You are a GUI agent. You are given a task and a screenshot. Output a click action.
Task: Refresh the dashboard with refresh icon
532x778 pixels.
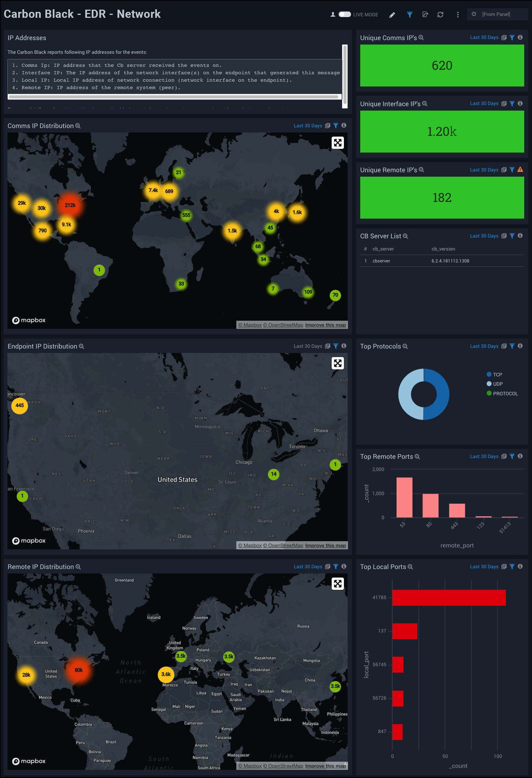(440, 15)
